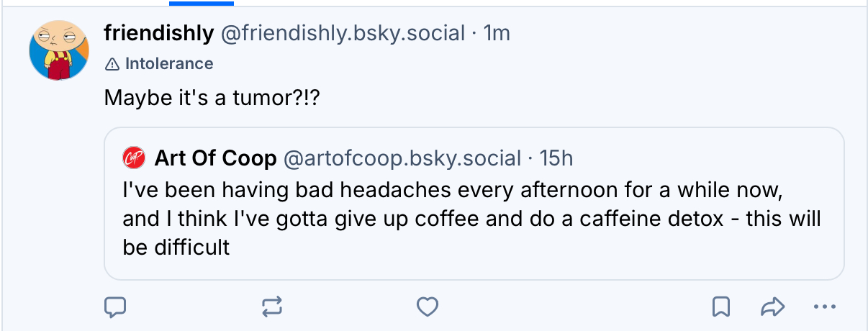Share the post using the arrow icon
This screenshot has width=868, height=331.
(x=772, y=307)
